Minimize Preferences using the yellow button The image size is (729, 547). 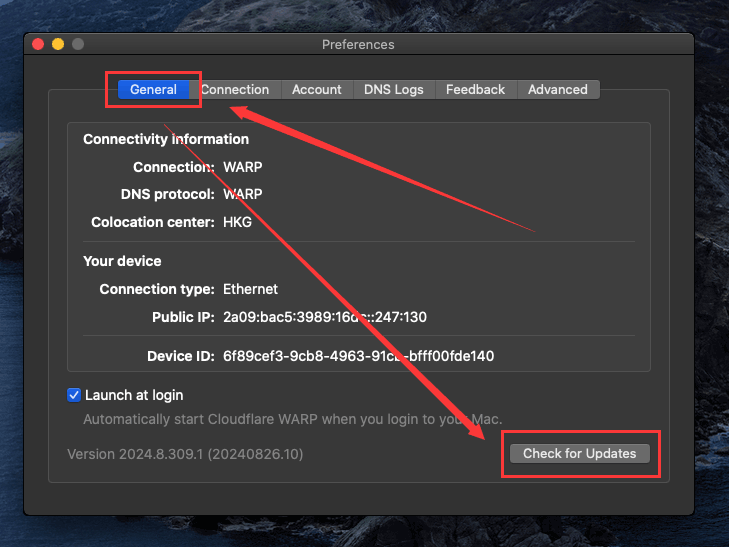click(58, 44)
